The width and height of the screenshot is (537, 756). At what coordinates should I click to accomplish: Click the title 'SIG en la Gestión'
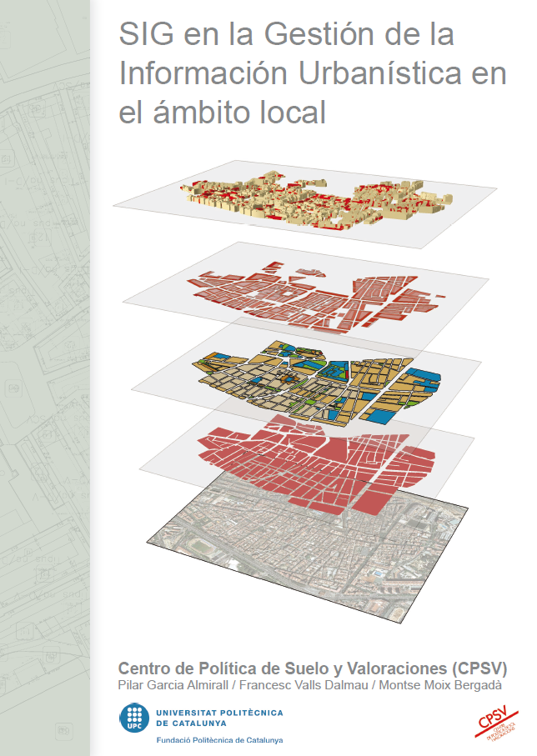286,35
